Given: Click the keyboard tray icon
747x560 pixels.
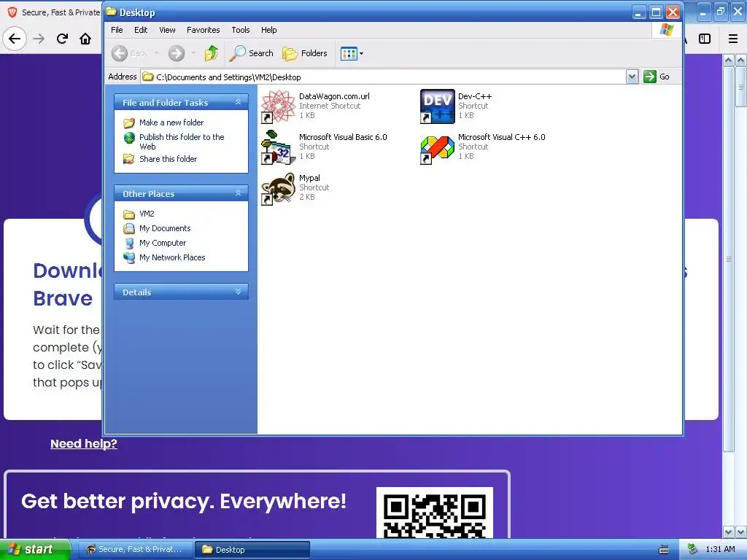Looking at the screenshot, I should pyautogui.click(x=664, y=550).
